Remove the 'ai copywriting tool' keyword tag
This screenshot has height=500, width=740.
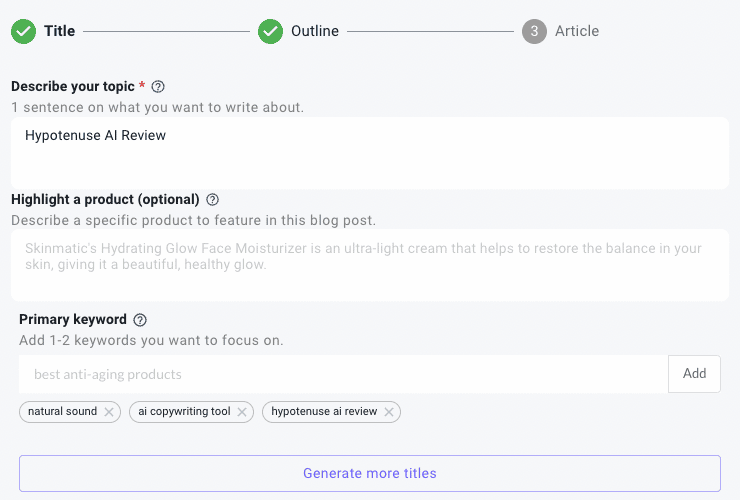[242, 412]
